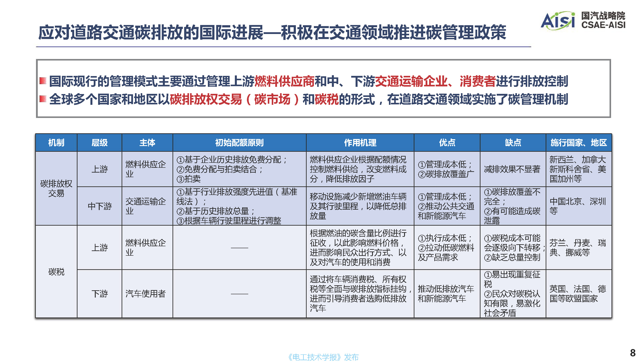Click the red bullet before 全球多个国家和地区
644x362 pixels.
coord(43,99)
